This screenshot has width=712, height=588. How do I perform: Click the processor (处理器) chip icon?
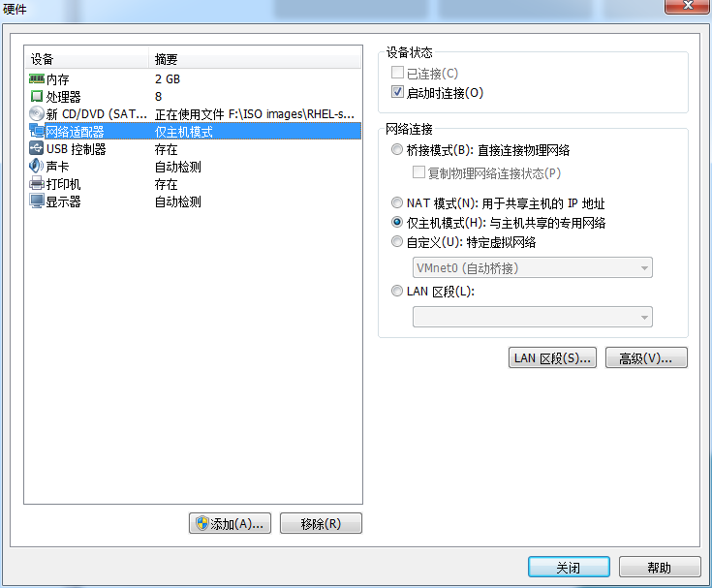pos(37,96)
